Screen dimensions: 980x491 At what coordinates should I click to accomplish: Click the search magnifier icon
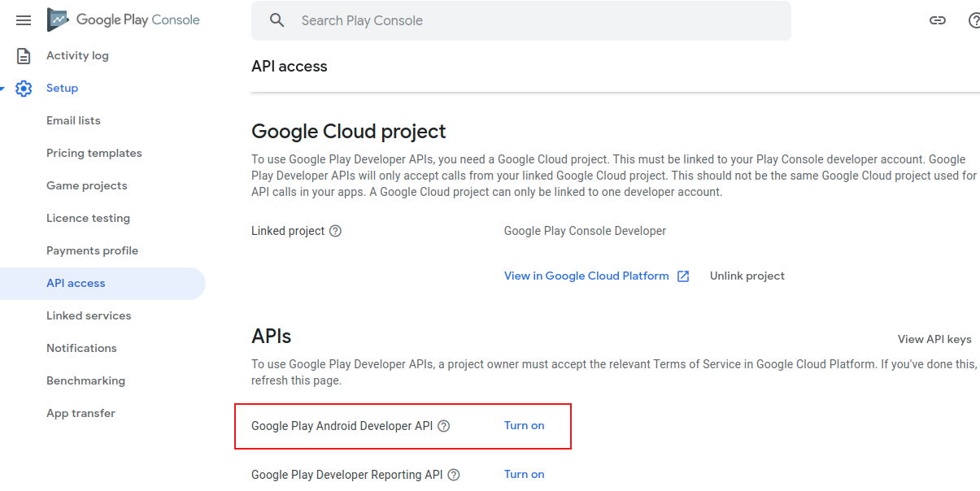(277, 20)
